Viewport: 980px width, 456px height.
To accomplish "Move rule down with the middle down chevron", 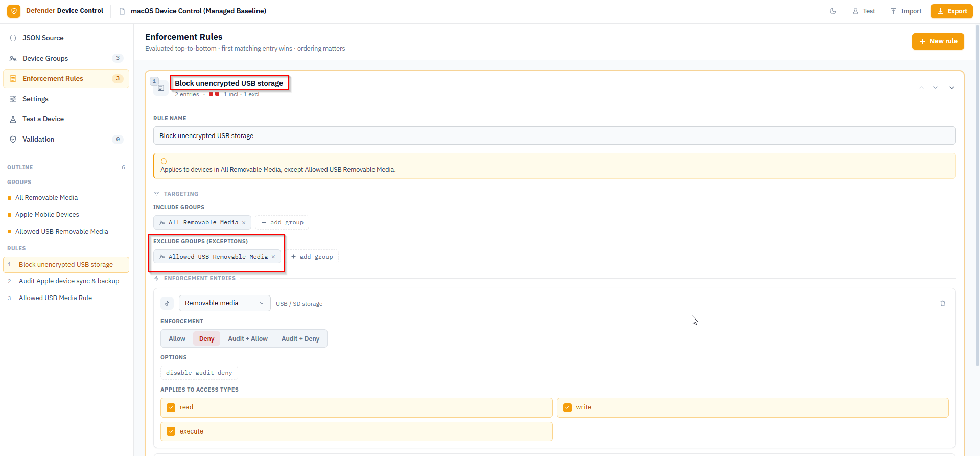I will tap(936, 88).
